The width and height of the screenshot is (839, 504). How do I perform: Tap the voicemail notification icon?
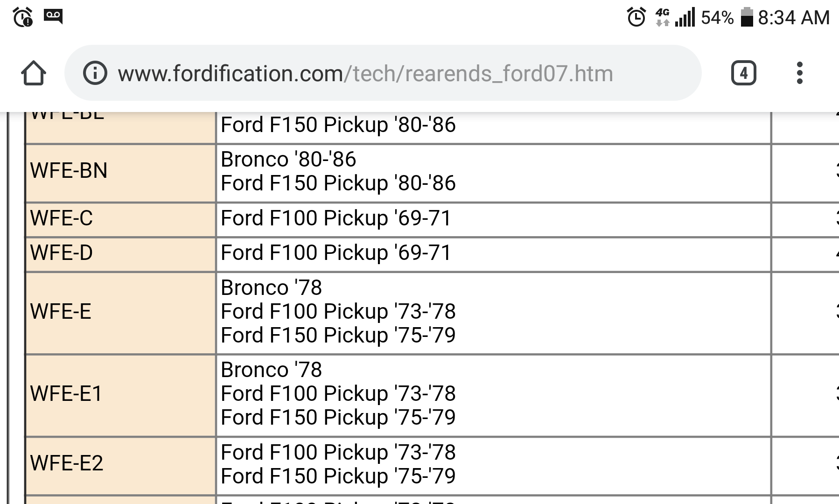54,15
